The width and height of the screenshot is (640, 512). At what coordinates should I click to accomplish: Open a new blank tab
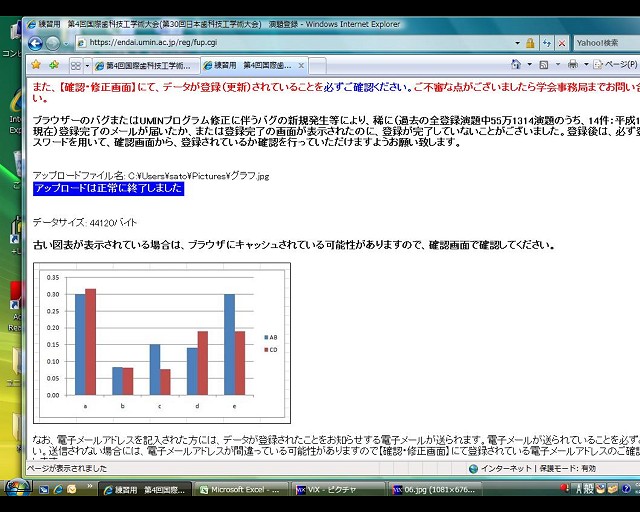coord(317,66)
